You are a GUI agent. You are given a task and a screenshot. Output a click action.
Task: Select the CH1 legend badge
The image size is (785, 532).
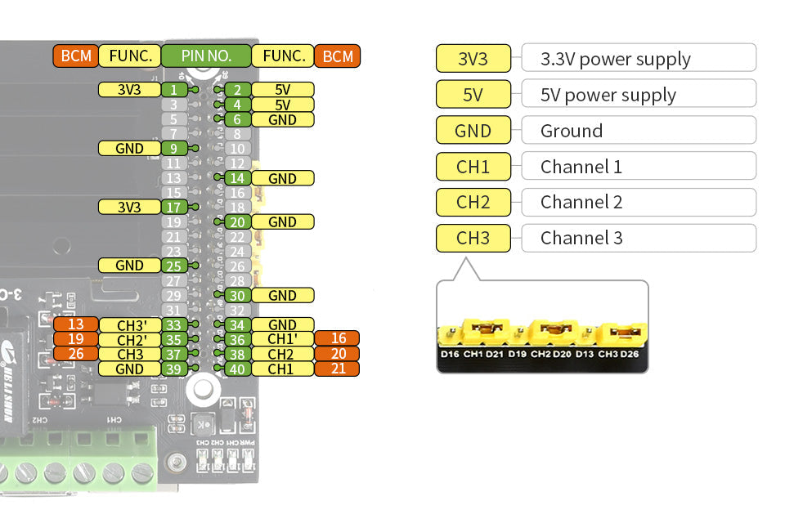click(x=473, y=166)
